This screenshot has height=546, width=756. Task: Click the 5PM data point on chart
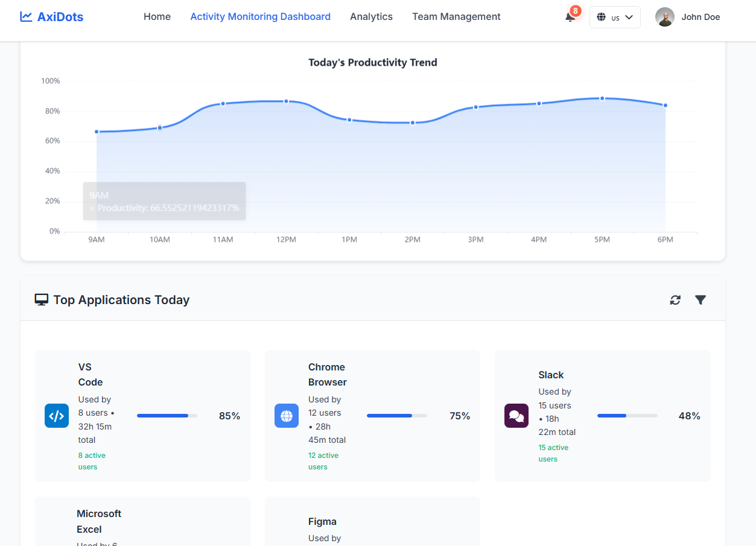tap(602, 98)
